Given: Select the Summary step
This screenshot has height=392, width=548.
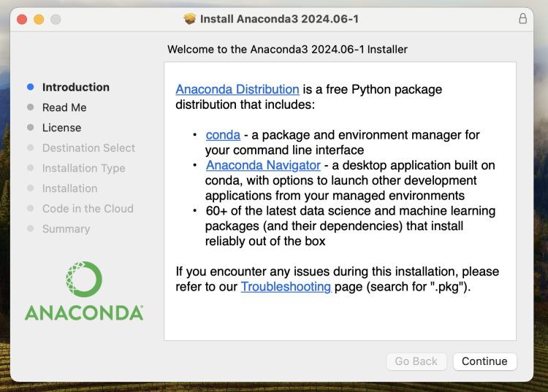Looking at the screenshot, I should click(x=66, y=229).
